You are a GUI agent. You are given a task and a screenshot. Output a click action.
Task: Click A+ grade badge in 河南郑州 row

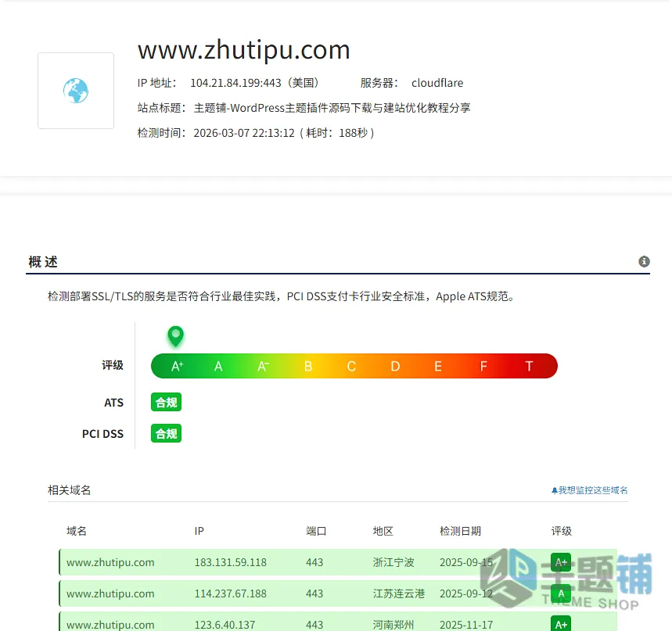[561, 624]
